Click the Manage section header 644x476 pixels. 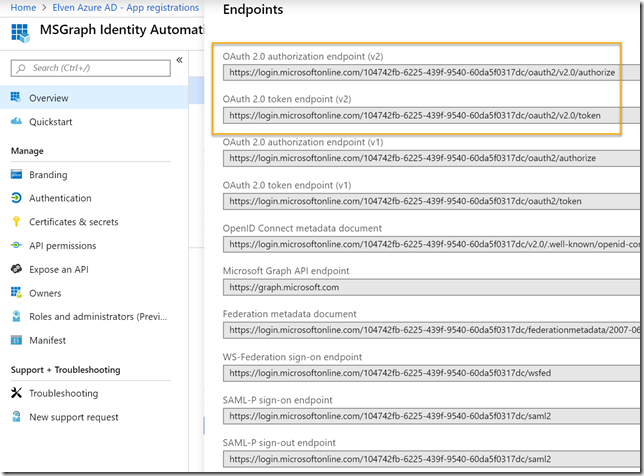click(x=27, y=151)
